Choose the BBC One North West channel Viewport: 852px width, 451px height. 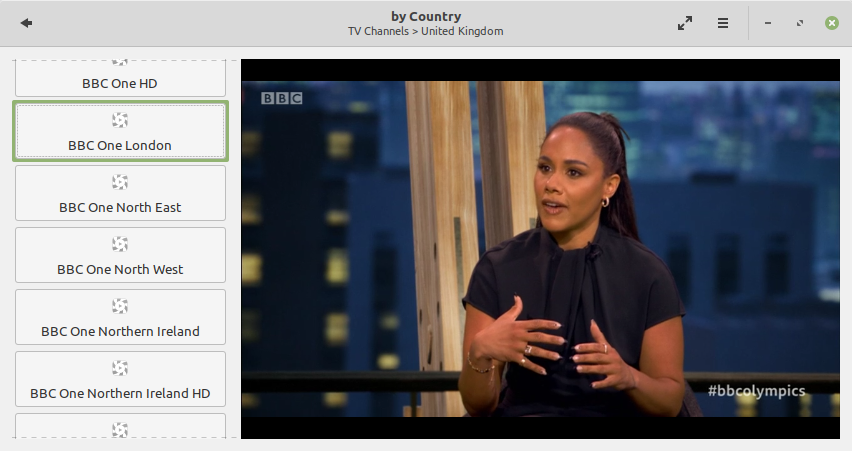[x=120, y=255]
